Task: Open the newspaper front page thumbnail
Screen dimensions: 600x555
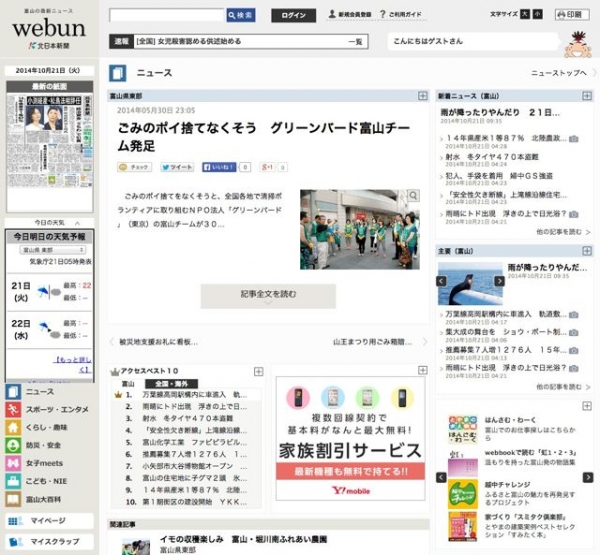Action: pyautogui.click(x=49, y=140)
